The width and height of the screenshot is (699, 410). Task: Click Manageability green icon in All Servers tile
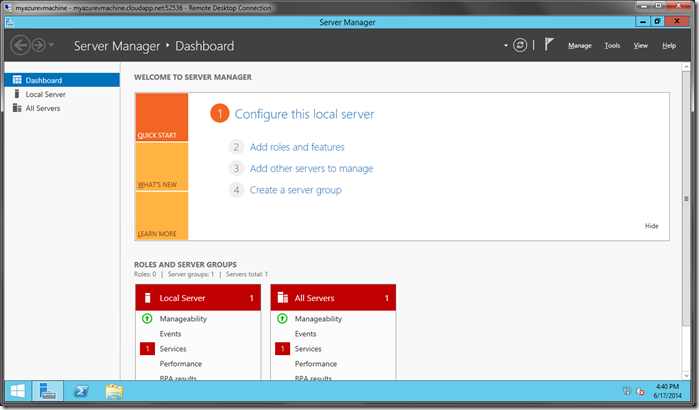click(282, 319)
